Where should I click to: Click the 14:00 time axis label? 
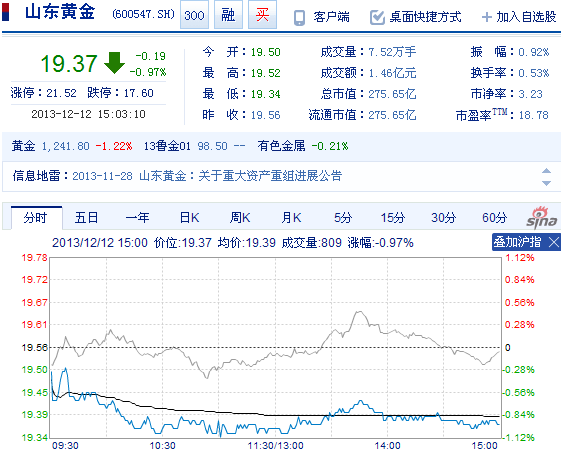(387, 446)
